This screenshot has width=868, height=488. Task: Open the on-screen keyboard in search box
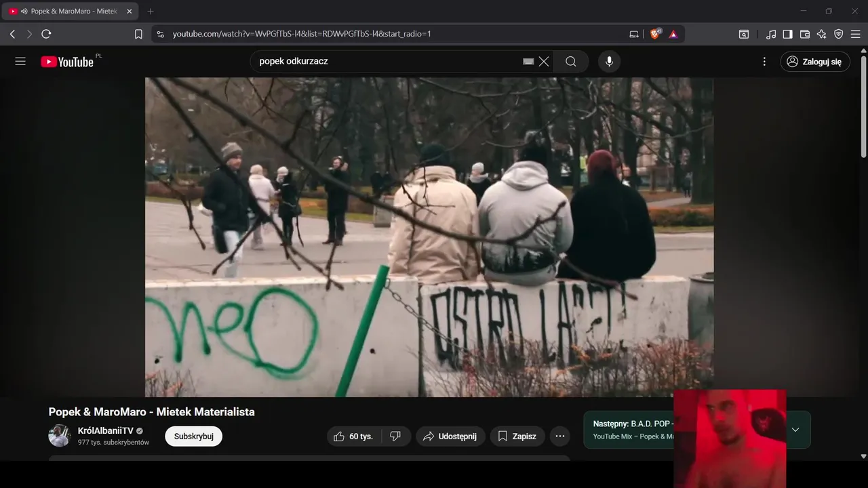[528, 62]
